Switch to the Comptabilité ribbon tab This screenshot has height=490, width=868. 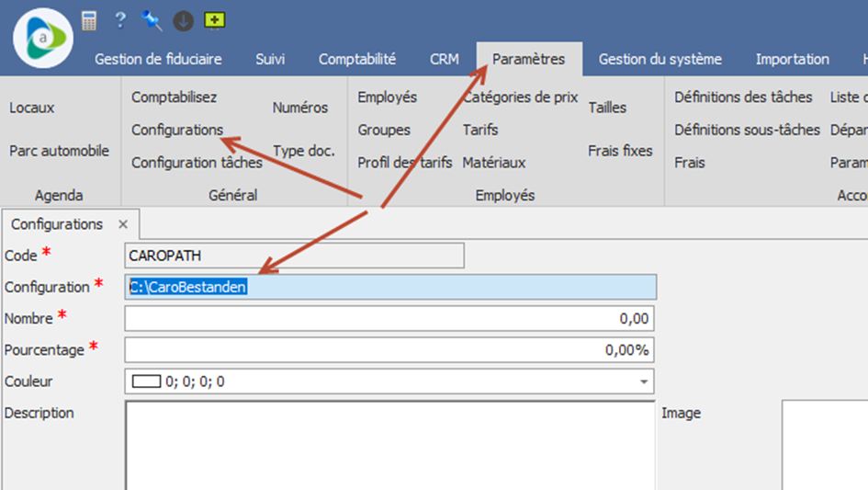tap(357, 59)
